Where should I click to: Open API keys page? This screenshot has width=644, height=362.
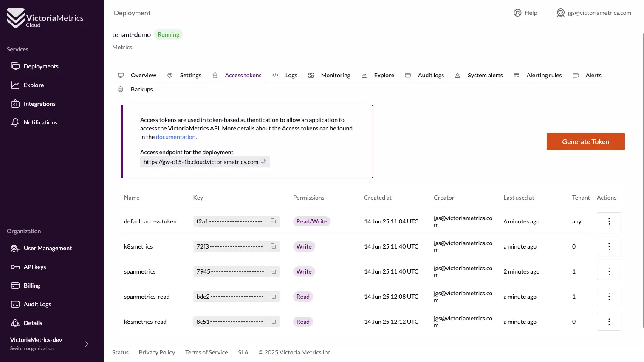(35, 267)
